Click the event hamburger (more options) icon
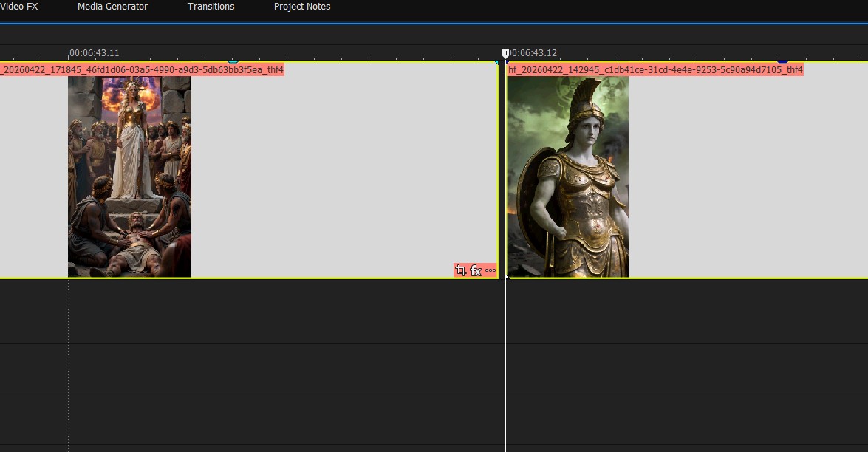The height and width of the screenshot is (452, 868). click(489, 270)
